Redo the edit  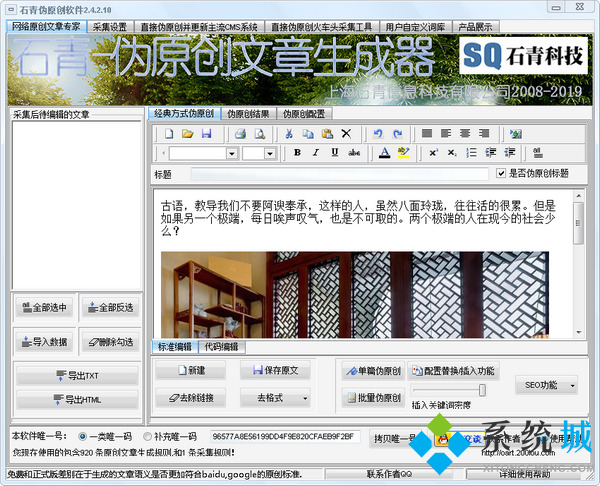(397, 134)
